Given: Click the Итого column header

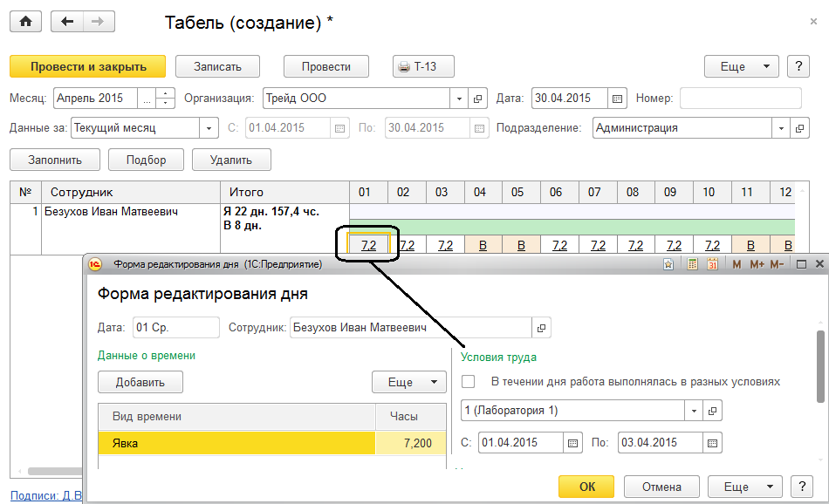Looking at the screenshot, I should pos(285,193).
